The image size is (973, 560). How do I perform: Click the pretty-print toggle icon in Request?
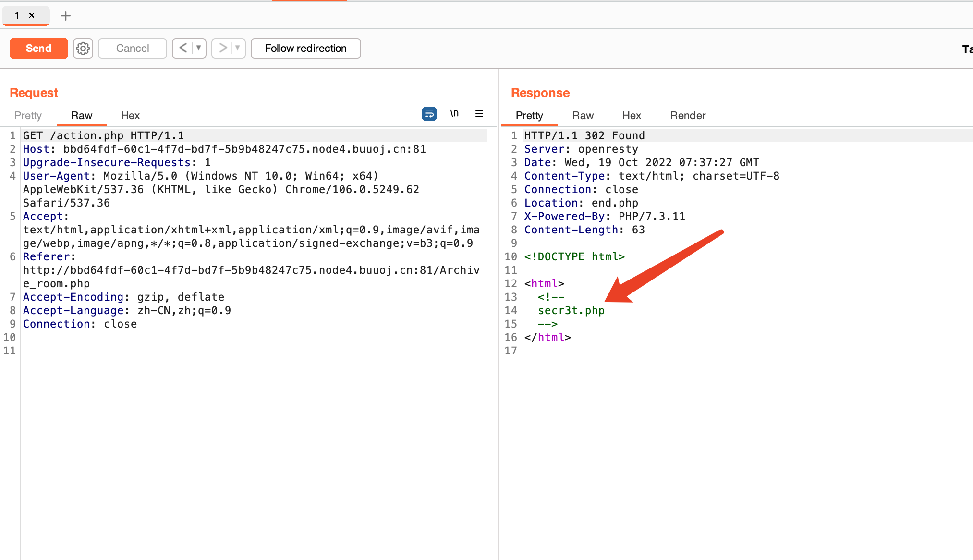point(428,112)
